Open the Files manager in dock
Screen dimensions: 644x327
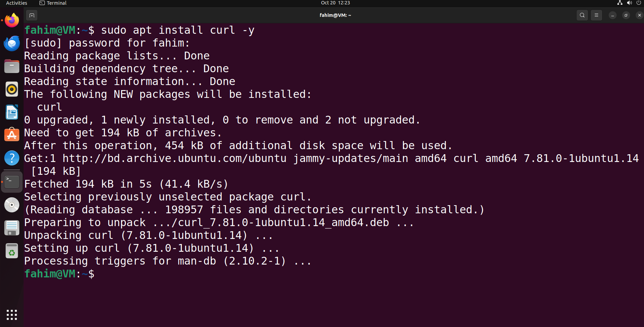[12, 66]
